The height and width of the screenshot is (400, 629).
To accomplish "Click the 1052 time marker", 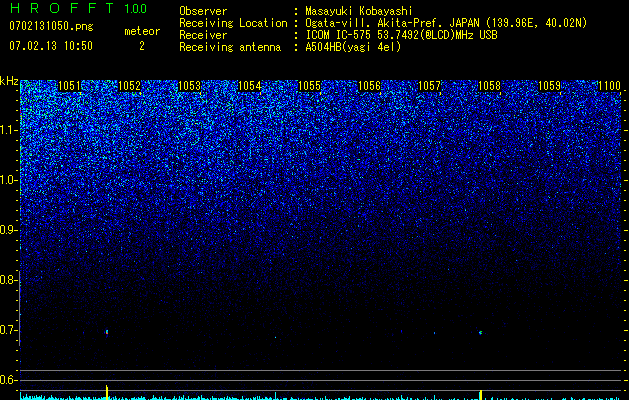I will 130,86.
